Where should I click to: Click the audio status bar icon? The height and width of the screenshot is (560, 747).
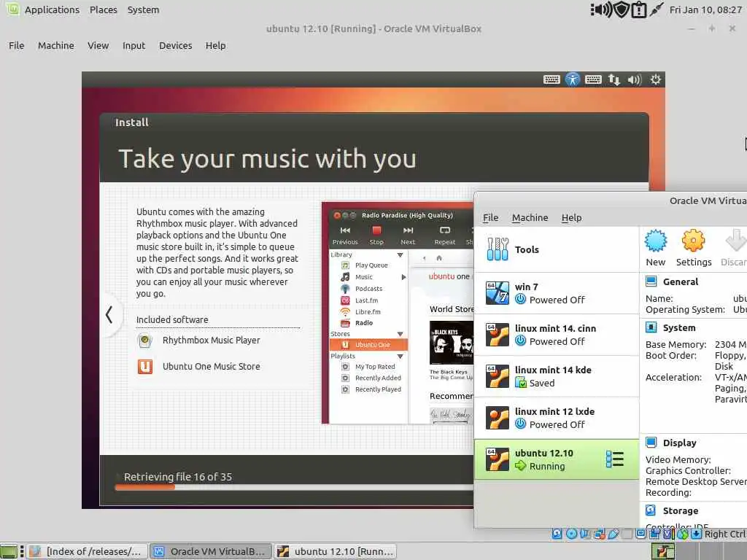pos(584,534)
